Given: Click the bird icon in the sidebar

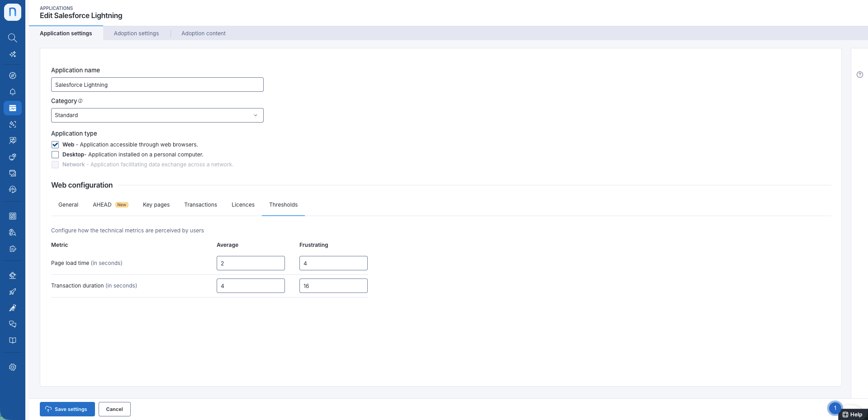Looking at the screenshot, I should tap(13, 308).
